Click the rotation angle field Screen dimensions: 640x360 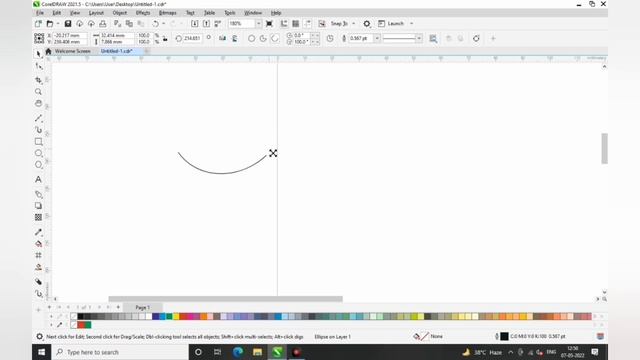click(x=192, y=38)
